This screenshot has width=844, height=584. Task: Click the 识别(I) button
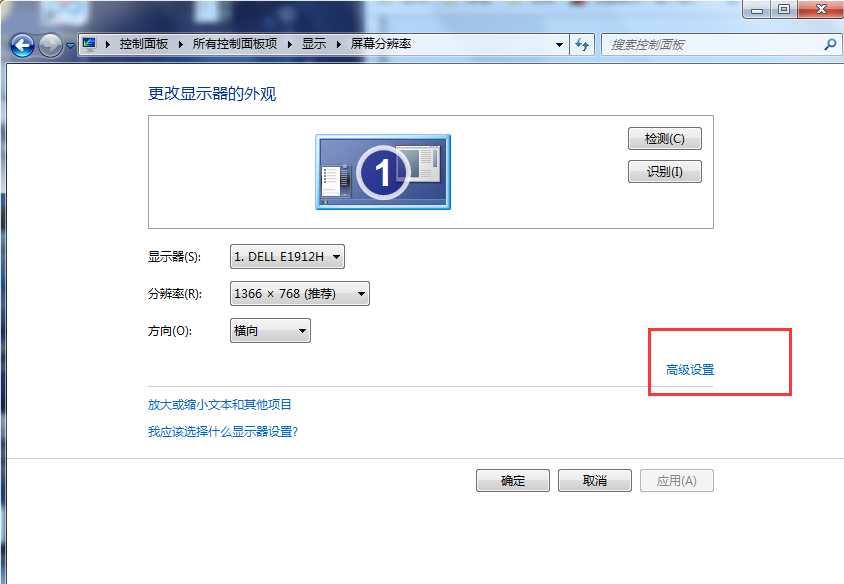665,172
